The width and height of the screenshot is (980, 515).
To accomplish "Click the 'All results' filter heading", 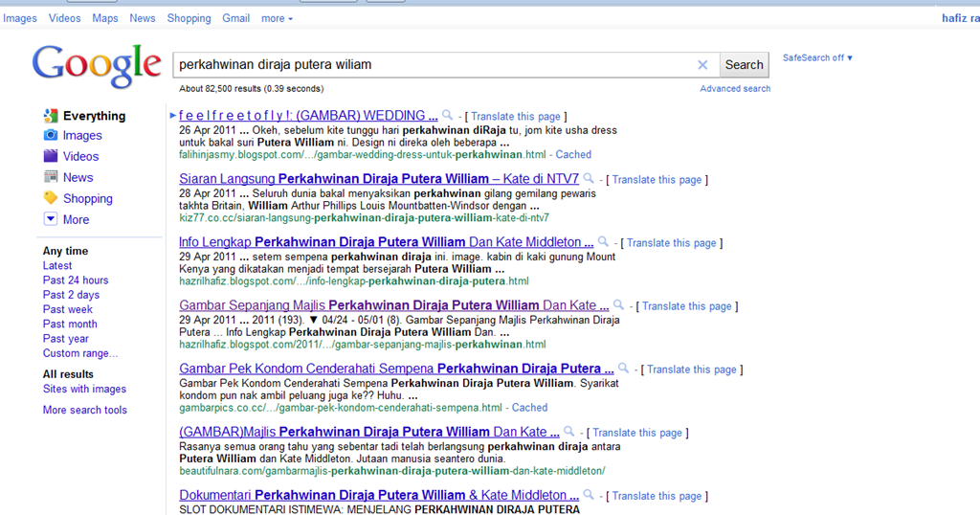I will [68, 374].
